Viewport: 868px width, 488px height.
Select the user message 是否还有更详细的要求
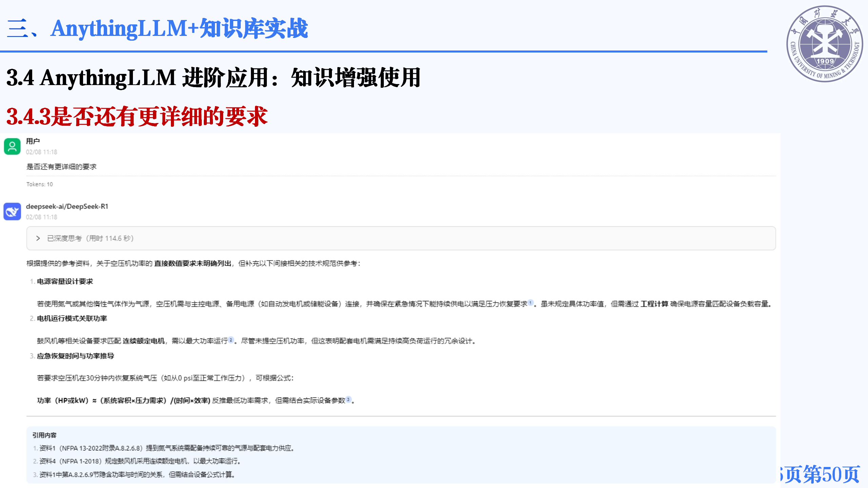pyautogui.click(x=62, y=167)
